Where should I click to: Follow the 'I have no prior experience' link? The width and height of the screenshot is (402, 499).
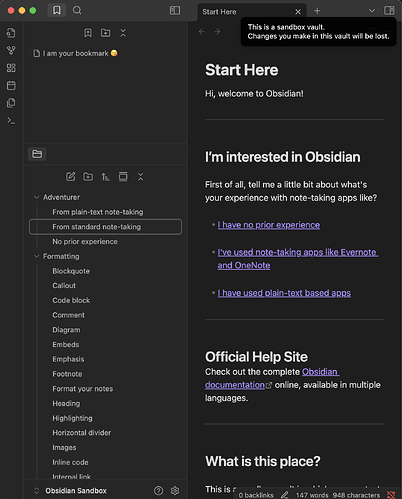(269, 225)
